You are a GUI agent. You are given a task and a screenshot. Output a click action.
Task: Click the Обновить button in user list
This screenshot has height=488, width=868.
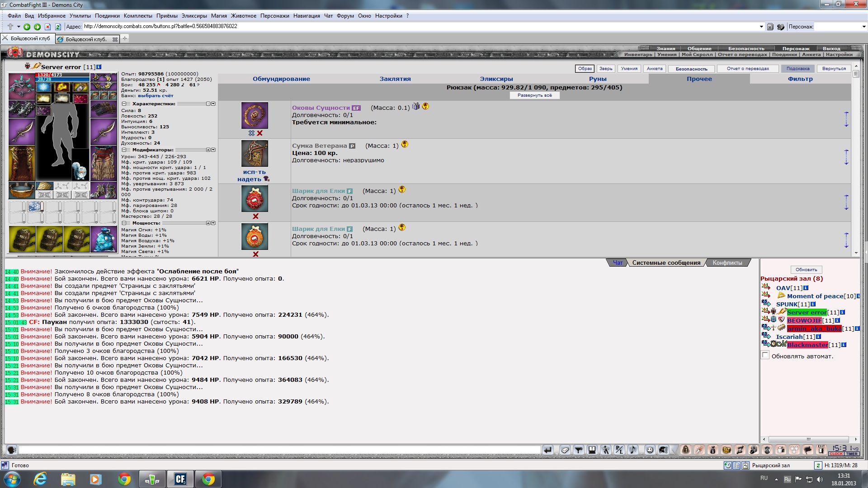(x=806, y=270)
